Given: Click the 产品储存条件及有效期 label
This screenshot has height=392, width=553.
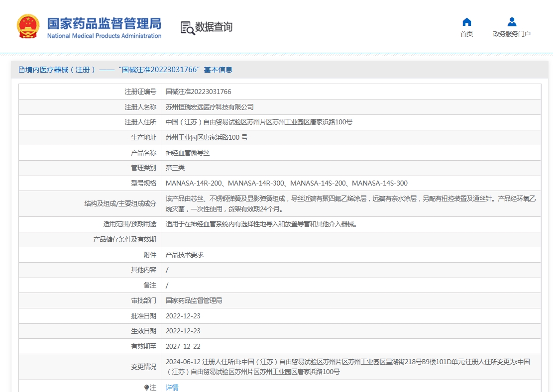Looking at the screenshot, I should tap(125, 239).
